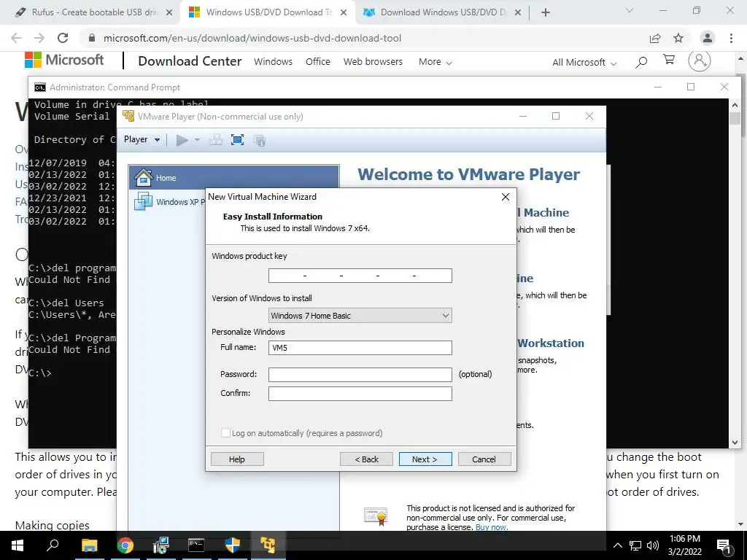
Task: Click the network tray icon
Action: (635, 545)
